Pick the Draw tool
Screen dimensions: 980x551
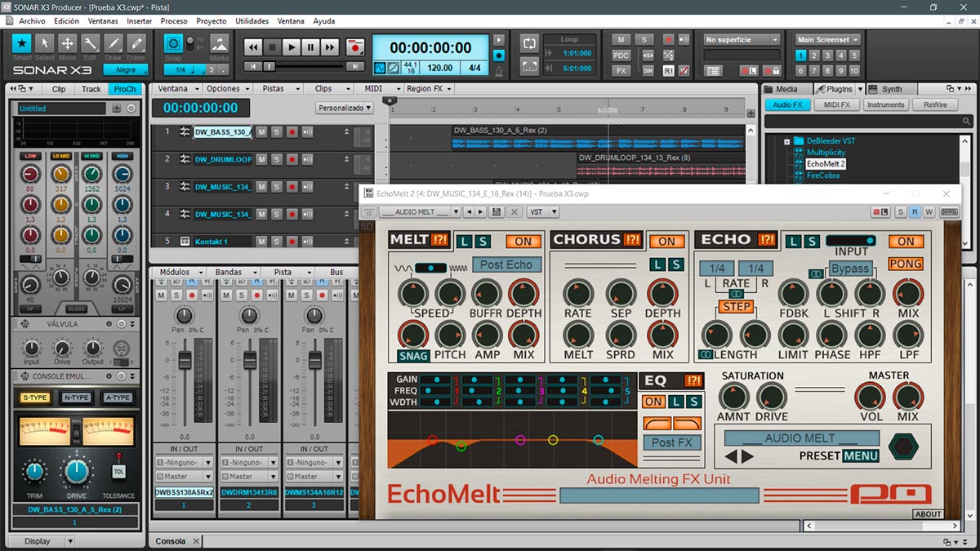click(x=114, y=42)
